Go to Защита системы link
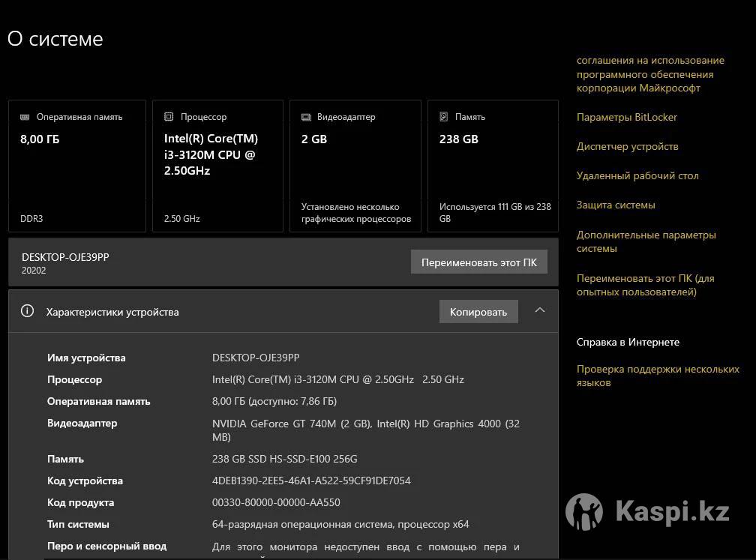The width and height of the screenshot is (756, 560). (x=615, y=205)
